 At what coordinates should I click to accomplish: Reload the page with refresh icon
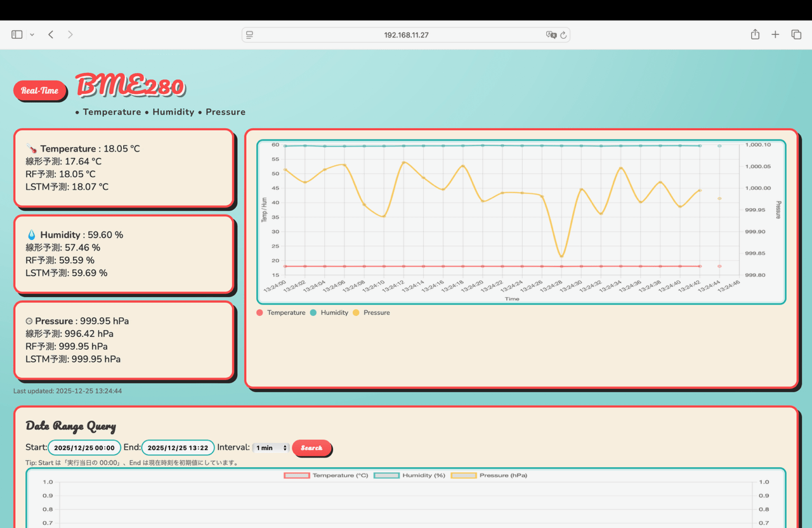pyautogui.click(x=563, y=35)
